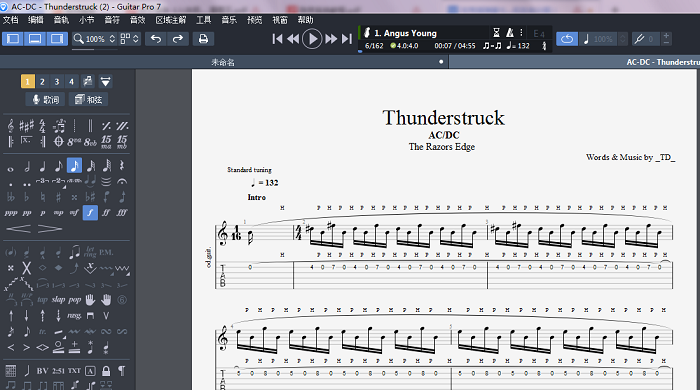This screenshot has height=390, width=700.
Task: Apply a dead note (large X)
Action: [x=27, y=268]
